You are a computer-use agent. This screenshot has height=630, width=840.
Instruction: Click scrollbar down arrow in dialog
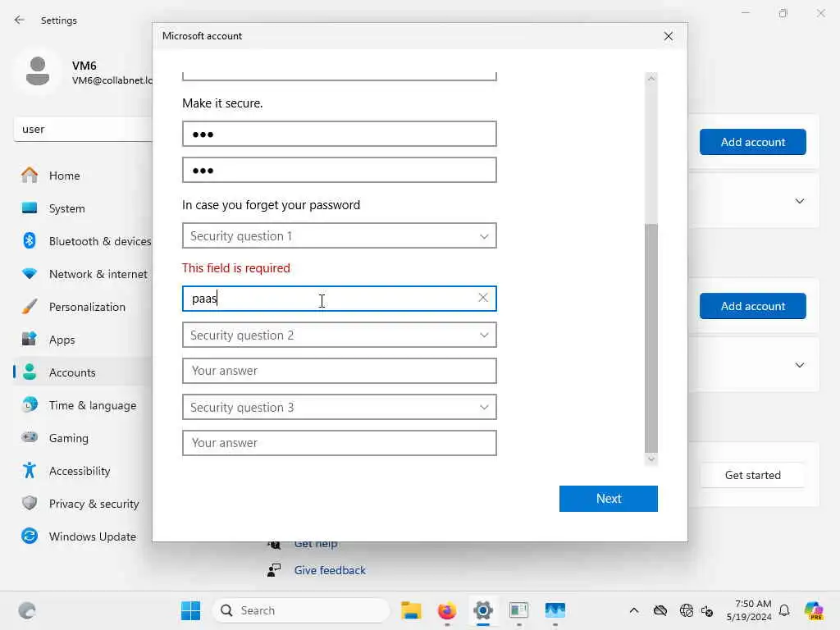(651, 459)
